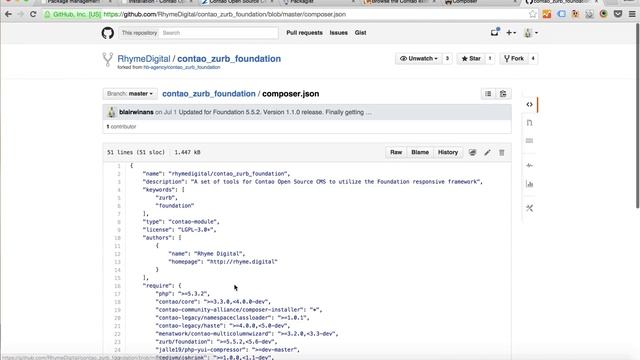Switch to Composer browser tab

tap(481, 2)
